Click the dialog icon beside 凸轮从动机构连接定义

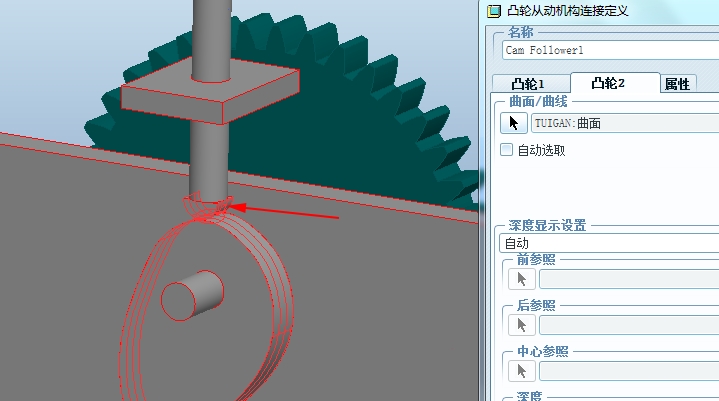tap(493, 11)
